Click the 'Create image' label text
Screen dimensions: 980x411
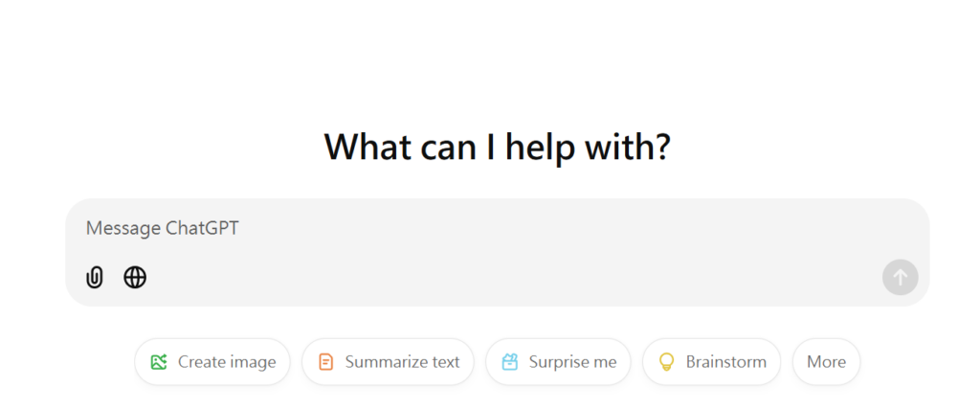tap(227, 362)
